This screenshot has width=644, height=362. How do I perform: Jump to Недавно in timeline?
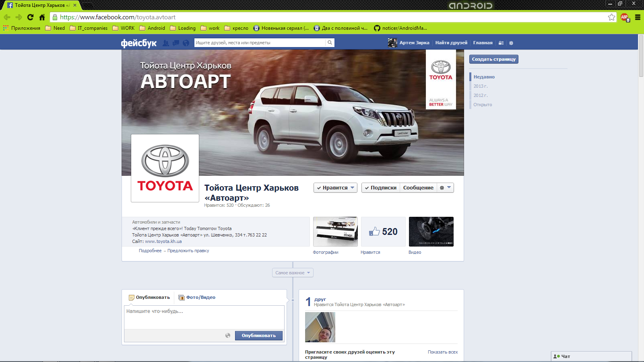[x=484, y=77]
